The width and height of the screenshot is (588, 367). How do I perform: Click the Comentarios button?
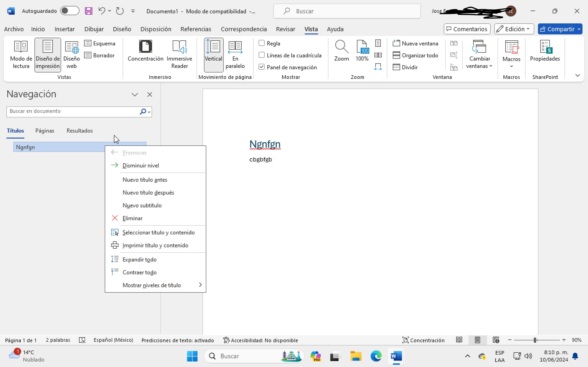(x=467, y=29)
